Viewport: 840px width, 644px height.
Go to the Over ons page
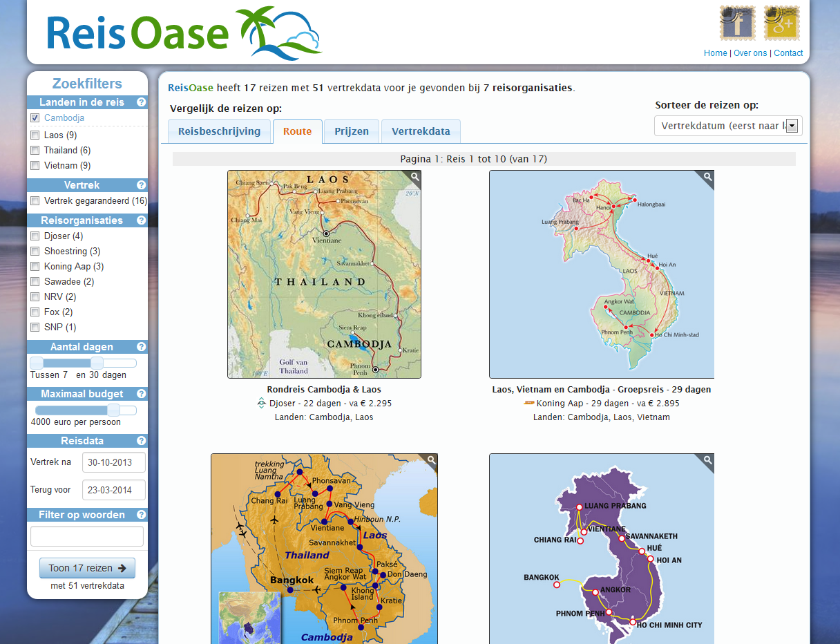pyautogui.click(x=750, y=53)
